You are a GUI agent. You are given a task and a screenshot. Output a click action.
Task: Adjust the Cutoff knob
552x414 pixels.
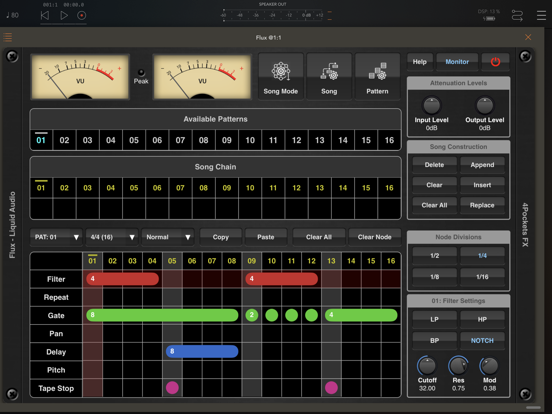coord(427,366)
